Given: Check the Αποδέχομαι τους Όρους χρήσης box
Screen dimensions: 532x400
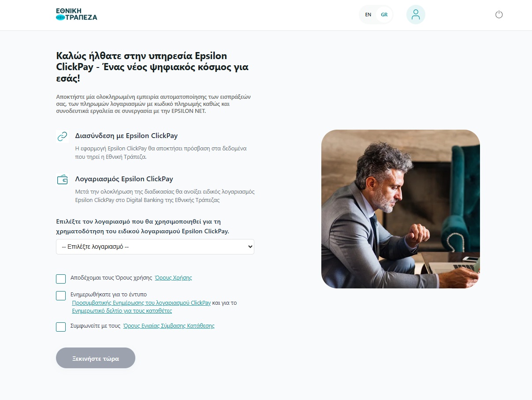Looking at the screenshot, I should [x=61, y=279].
